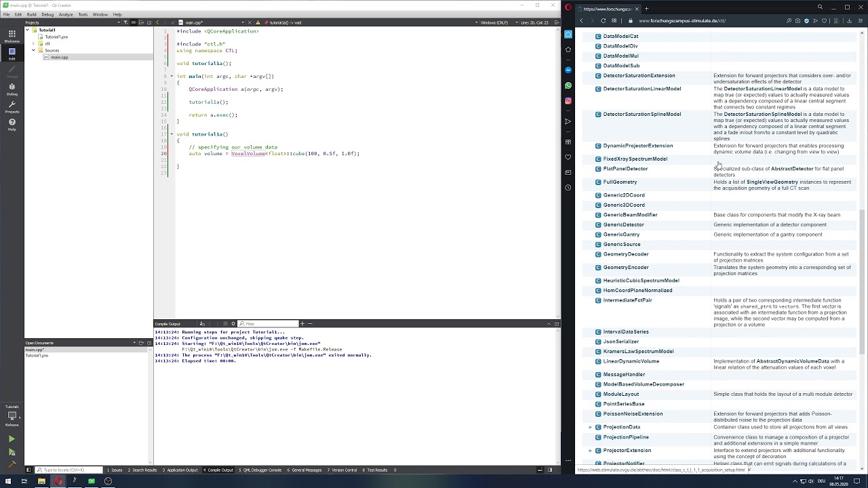Click the Start Debugging button in Qt Creator
Screen dimensions: 868x488
click(12, 451)
